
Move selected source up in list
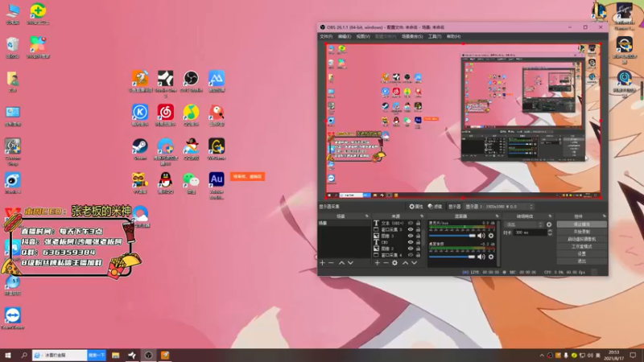406,263
